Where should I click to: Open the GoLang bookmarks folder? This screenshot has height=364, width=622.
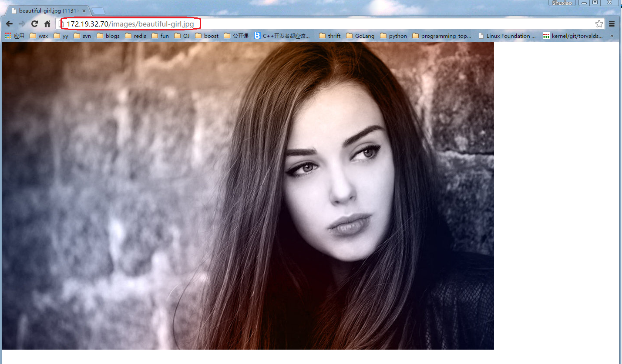click(x=360, y=36)
